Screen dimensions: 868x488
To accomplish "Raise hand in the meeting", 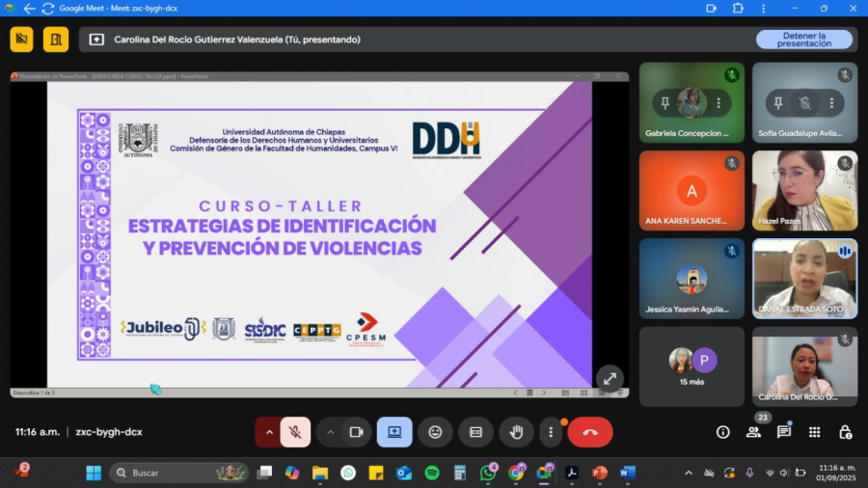I will [516, 432].
